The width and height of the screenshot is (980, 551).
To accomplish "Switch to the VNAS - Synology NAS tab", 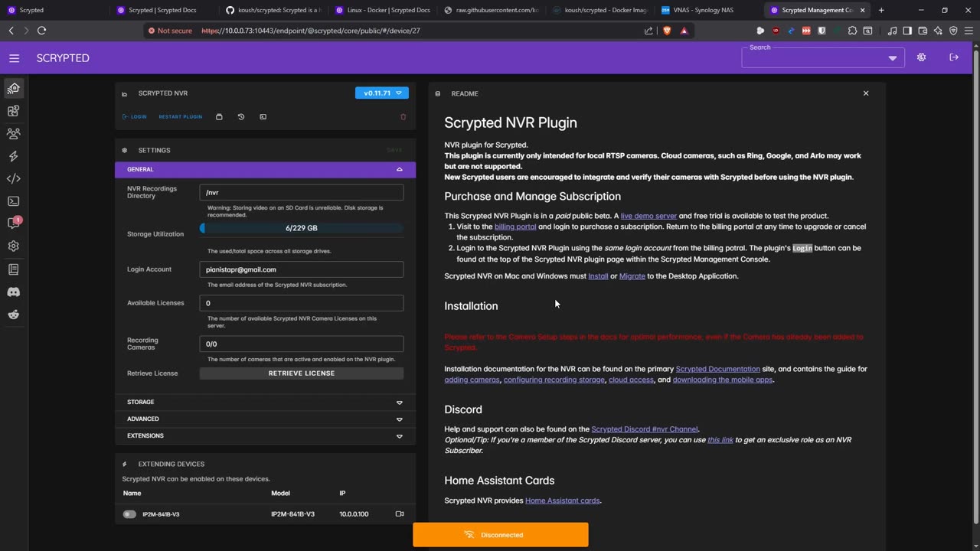I will point(707,10).
